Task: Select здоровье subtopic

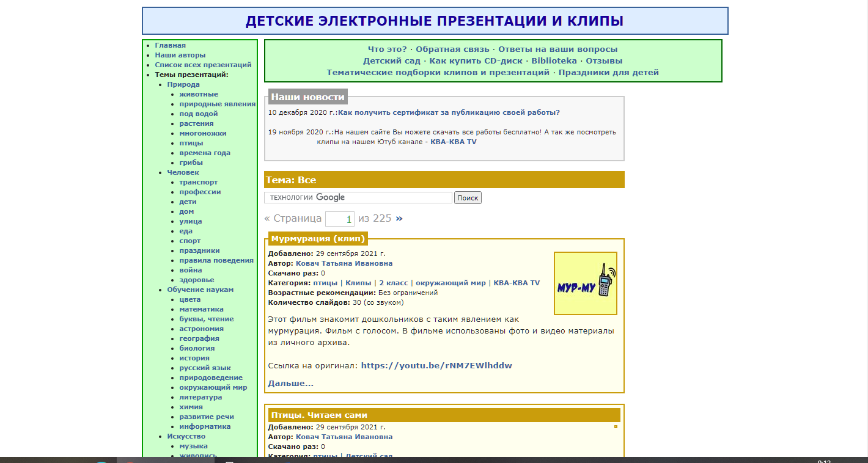Action: [197, 280]
